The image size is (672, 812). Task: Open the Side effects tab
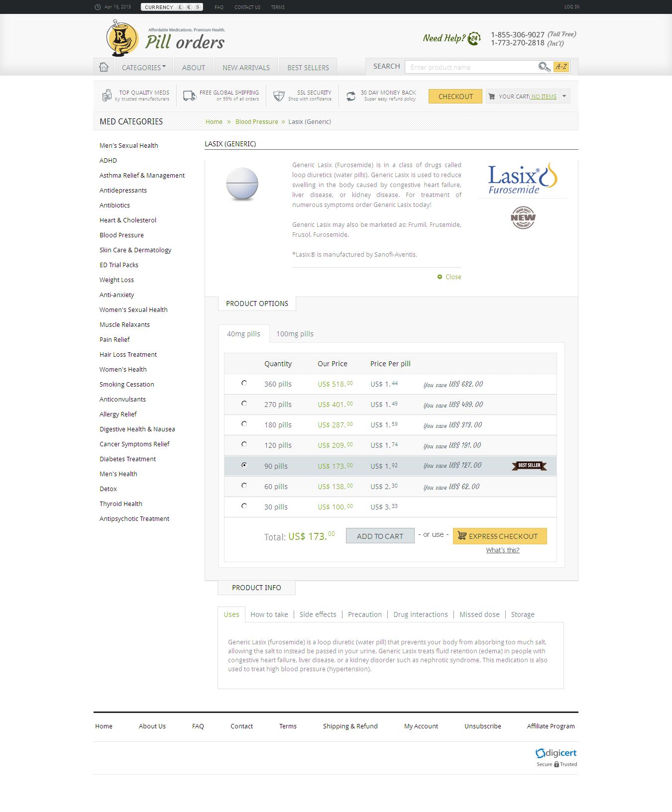(x=318, y=614)
